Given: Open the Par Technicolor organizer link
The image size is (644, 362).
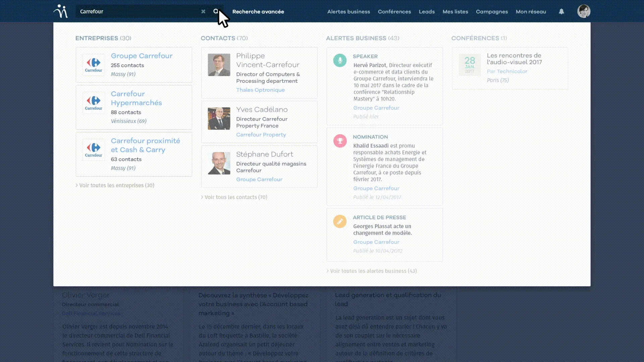Looking at the screenshot, I should click(x=507, y=71).
